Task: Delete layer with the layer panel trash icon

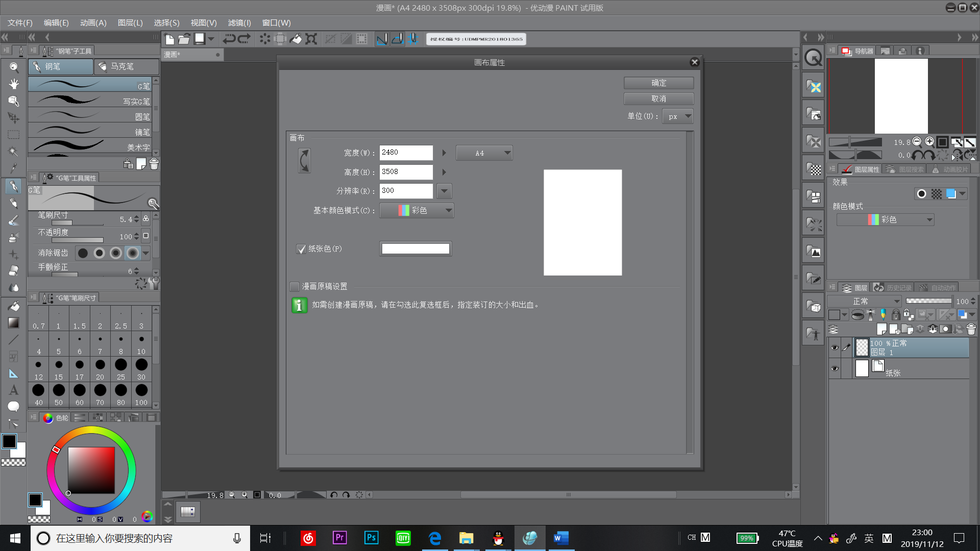Action: tap(971, 329)
